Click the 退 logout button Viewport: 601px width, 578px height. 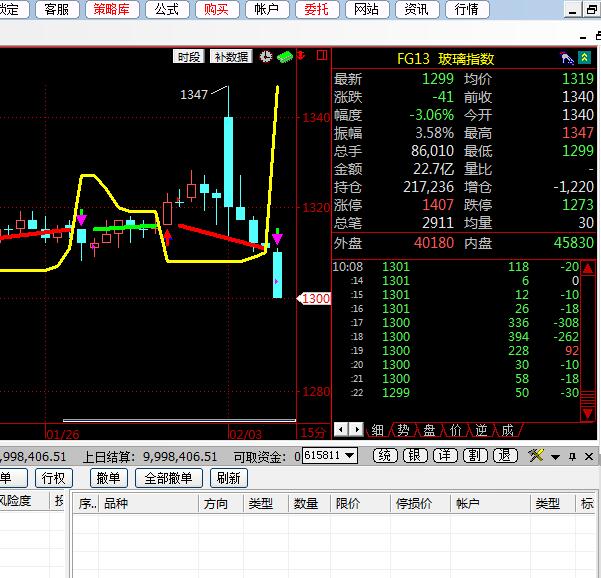[x=505, y=456]
